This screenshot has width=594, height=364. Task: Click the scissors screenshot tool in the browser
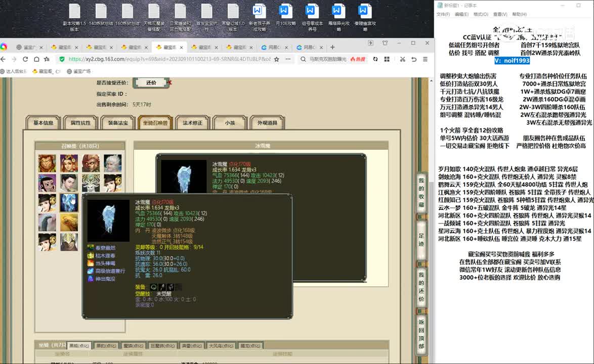point(402,59)
